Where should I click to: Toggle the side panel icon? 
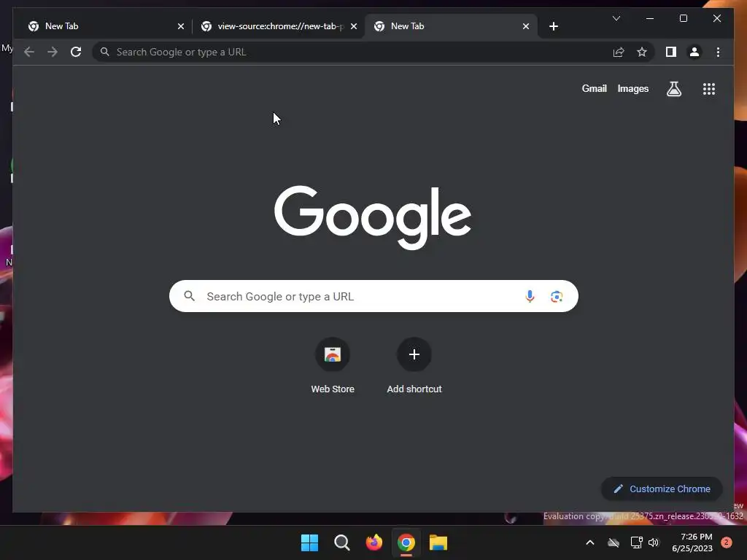(x=671, y=52)
